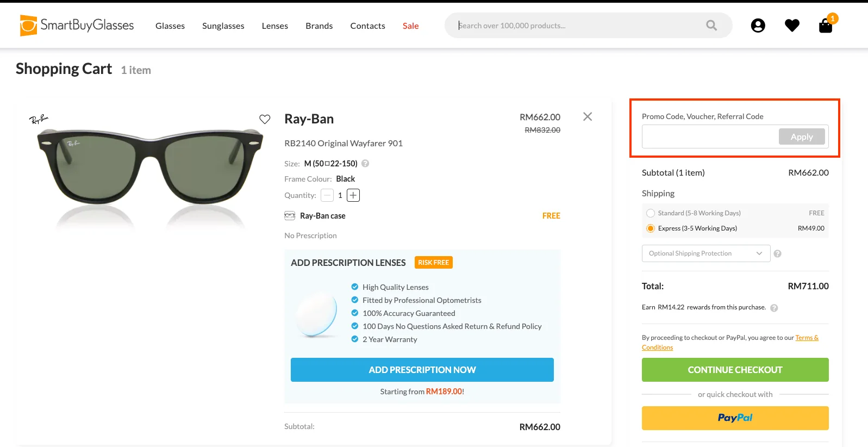
Task: Show size help question mark
Action: point(365,163)
